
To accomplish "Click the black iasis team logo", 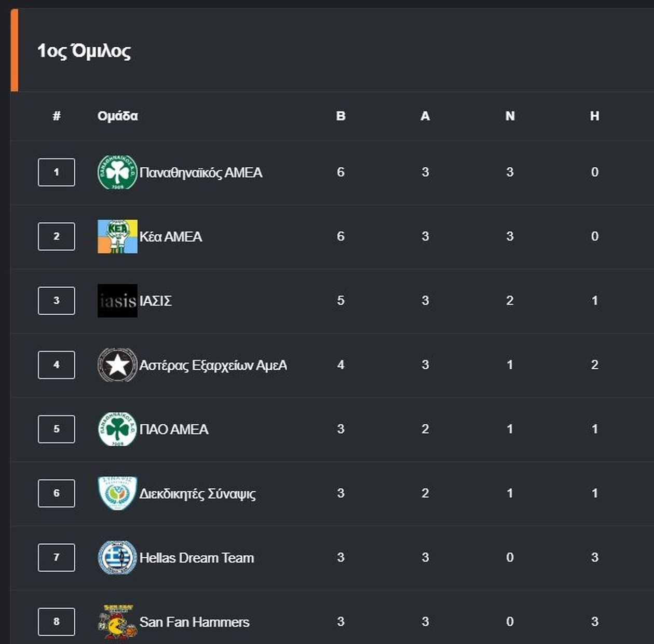I will pos(117,300).
